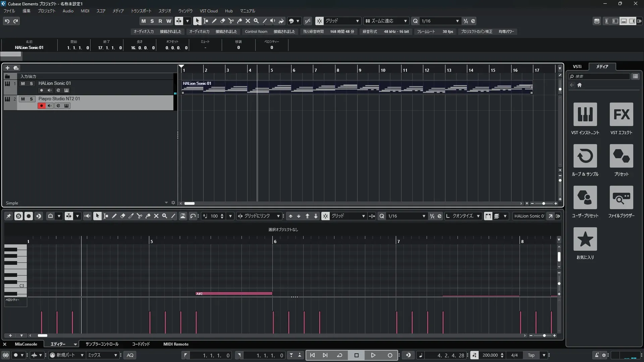This screenshot has width=644, height=362.
Task: Open the MIDI menu
Action: tap(85, 11)
